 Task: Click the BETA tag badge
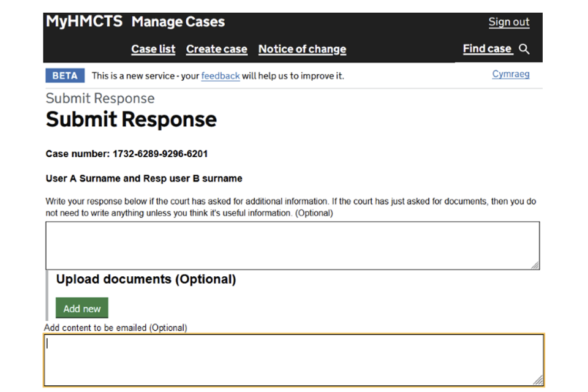[x=65, y=76]
